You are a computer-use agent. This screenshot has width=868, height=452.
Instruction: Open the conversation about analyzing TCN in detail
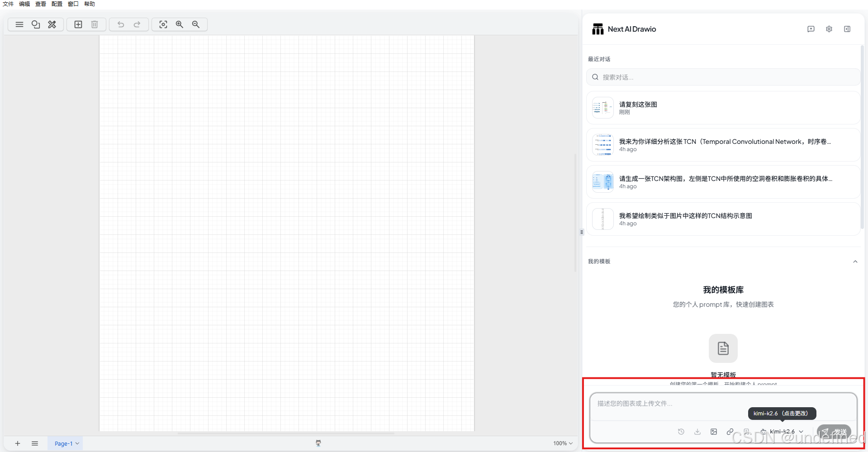(723, 145)
